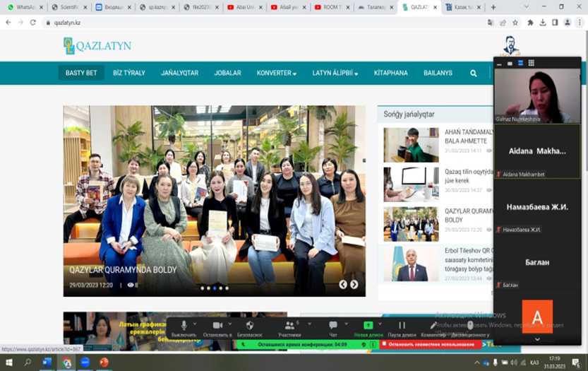Open the Zoom chat panel
The image size is (588, 371).
point(332,326)
